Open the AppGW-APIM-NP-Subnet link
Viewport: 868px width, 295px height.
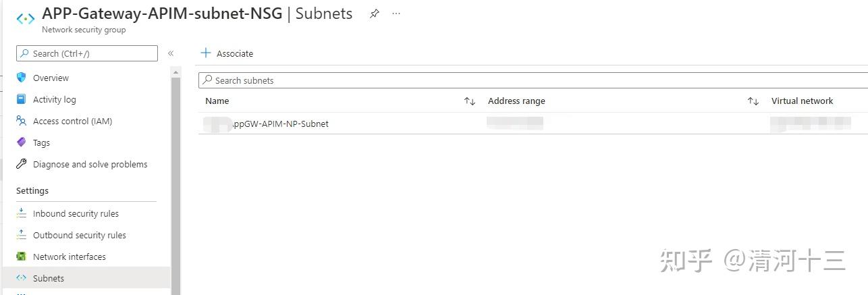pyautogui.click(x=279, y=124)
